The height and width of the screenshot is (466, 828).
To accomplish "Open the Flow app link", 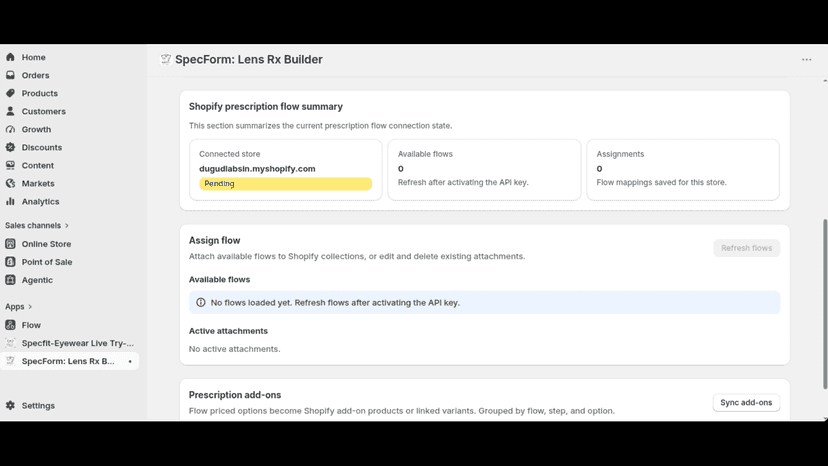I will pos(31,325).
